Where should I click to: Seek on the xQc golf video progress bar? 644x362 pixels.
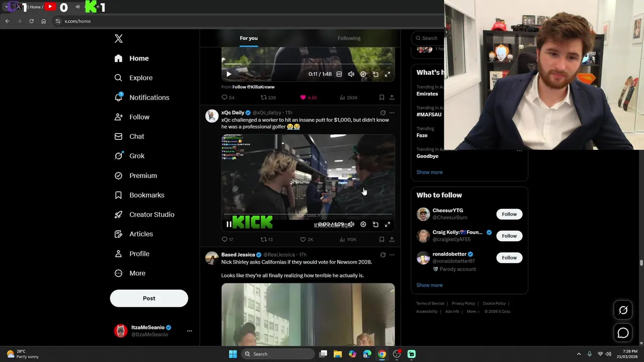coord(308,215)
